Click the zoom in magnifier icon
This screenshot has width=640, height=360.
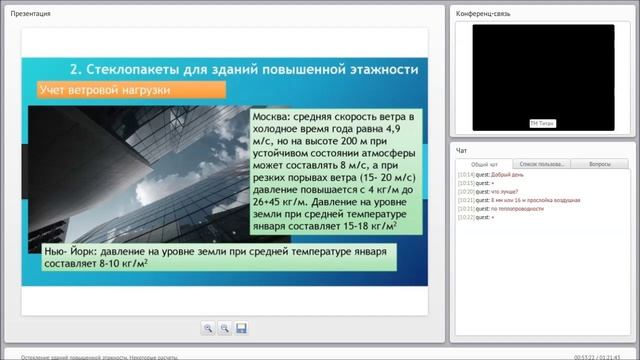208,328
